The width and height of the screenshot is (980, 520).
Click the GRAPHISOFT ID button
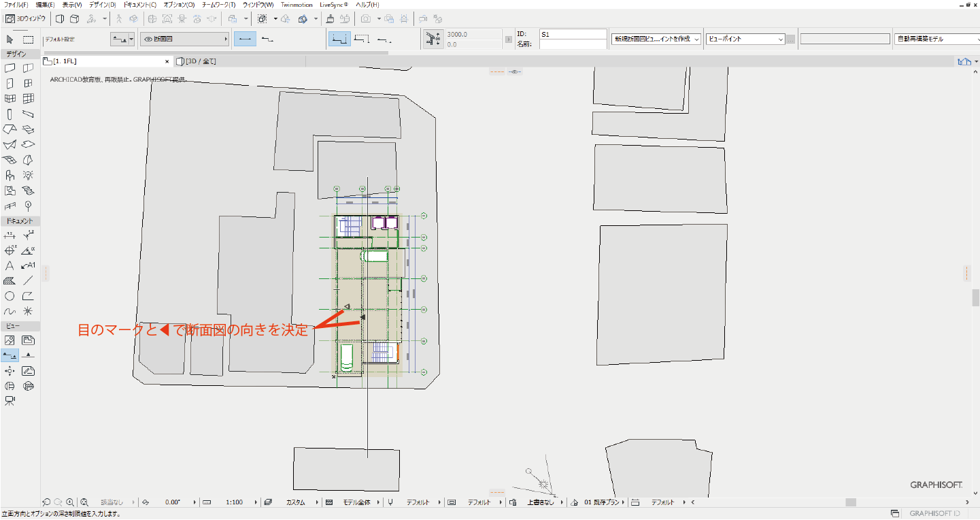[934, 513]
